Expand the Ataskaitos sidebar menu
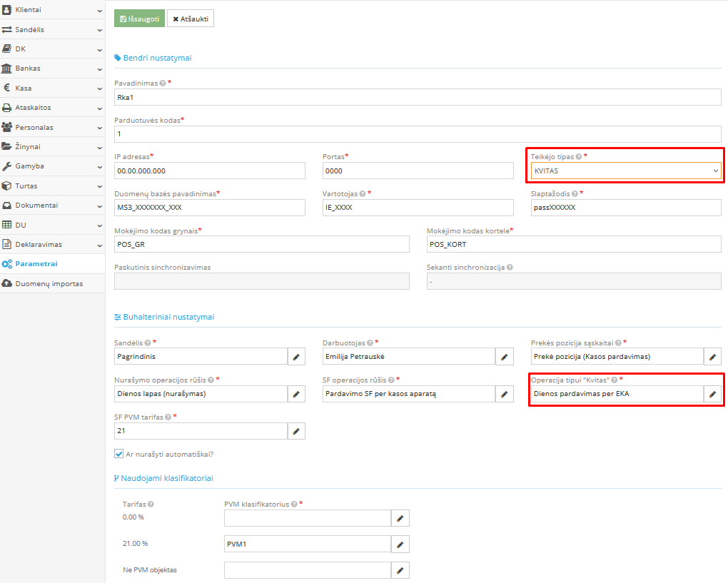728x583 pixels. [x=52, y=108]
